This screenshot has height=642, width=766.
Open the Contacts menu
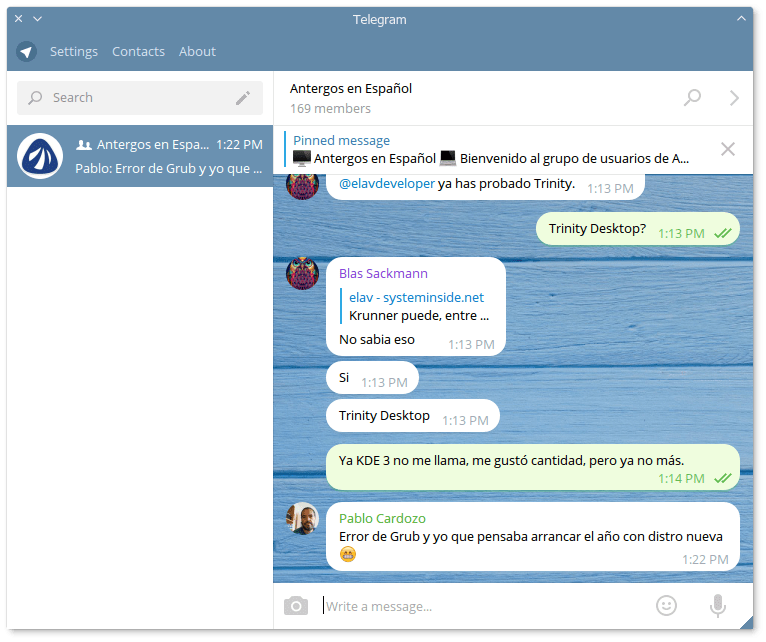click(138, 51)
